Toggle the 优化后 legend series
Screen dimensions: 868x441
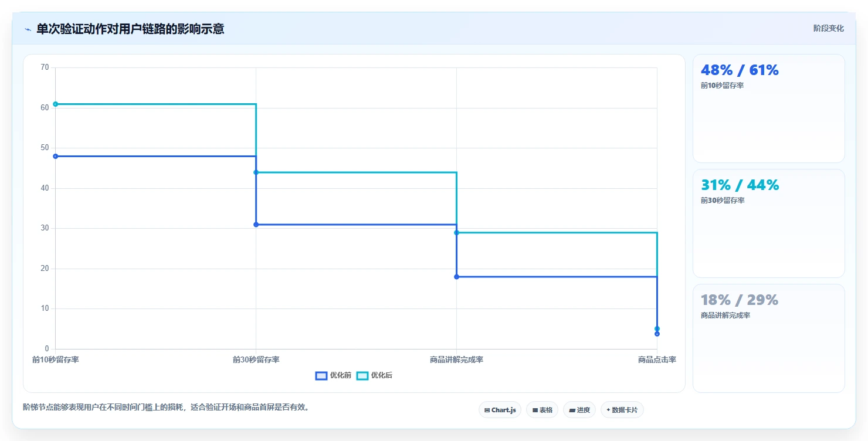tap(374, 375)
